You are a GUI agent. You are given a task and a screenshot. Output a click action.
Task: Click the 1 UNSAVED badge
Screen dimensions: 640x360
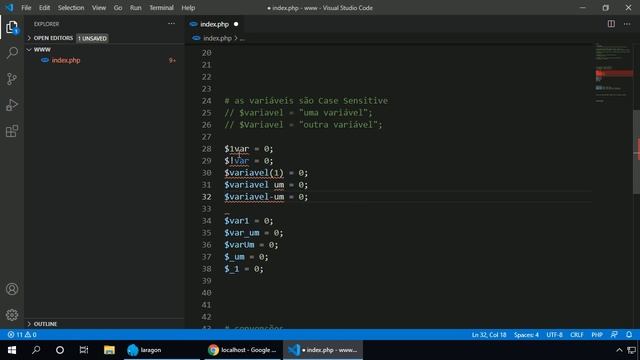tap(92, 38)
